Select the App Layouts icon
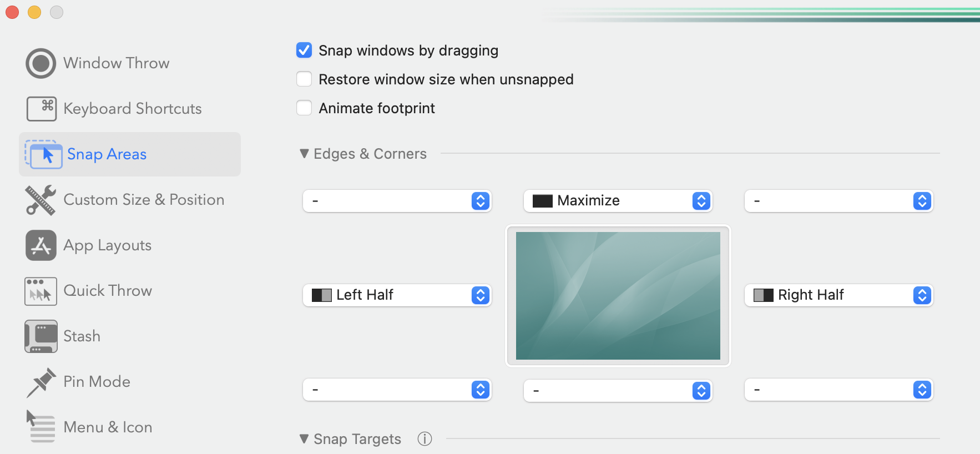The width and height of the screenshot is (980, 454). (x=41, y=245)
